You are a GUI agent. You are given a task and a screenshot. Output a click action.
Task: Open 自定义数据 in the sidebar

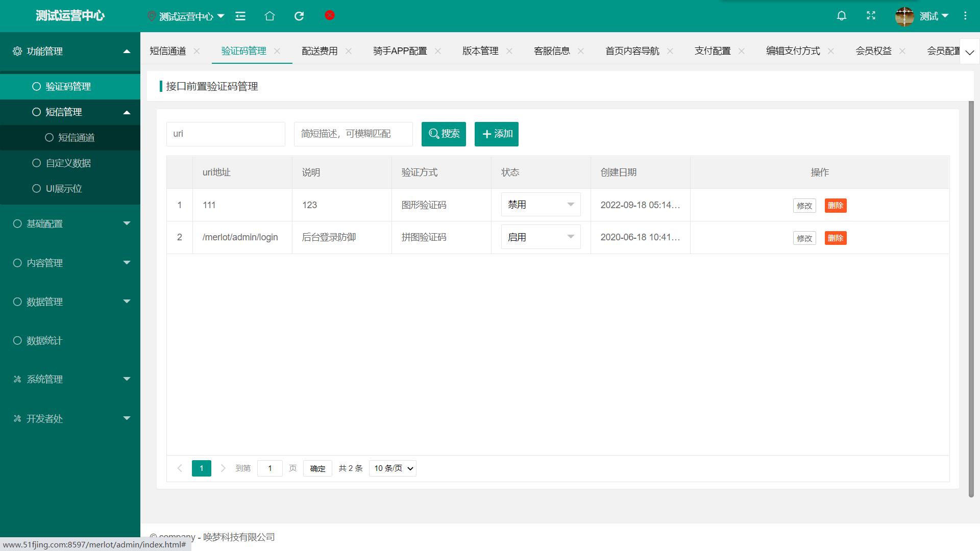tap(70, 163)
